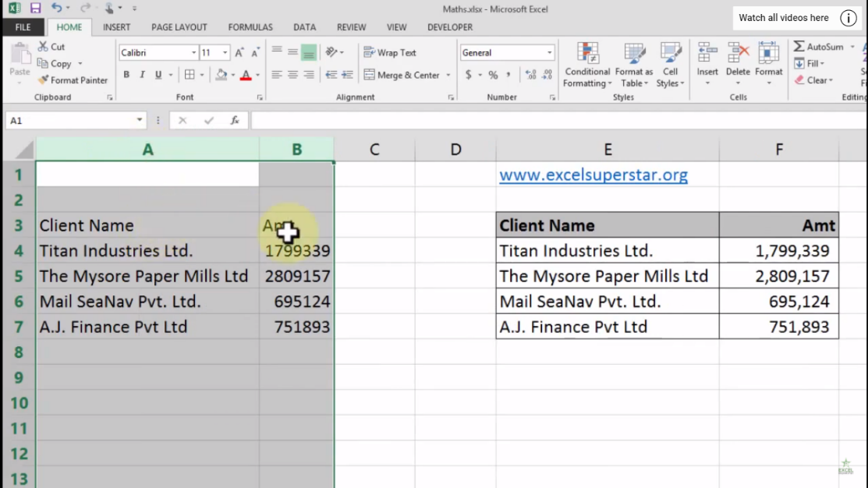Increase decimal places
This screenshot has height=488, width=868.
click(x=530, y=75)
